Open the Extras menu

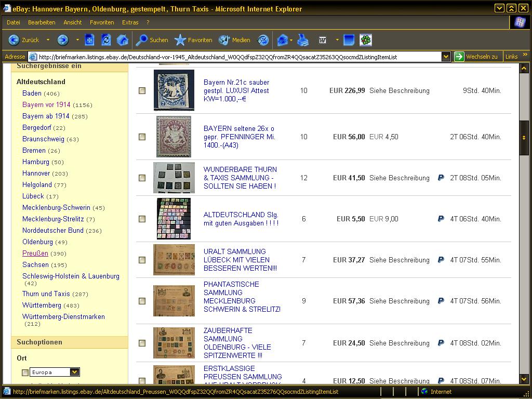coord(130,22)
